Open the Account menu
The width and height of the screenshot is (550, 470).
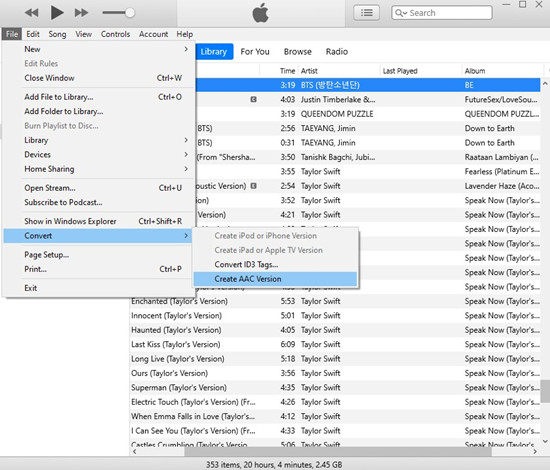click(153, 34)
